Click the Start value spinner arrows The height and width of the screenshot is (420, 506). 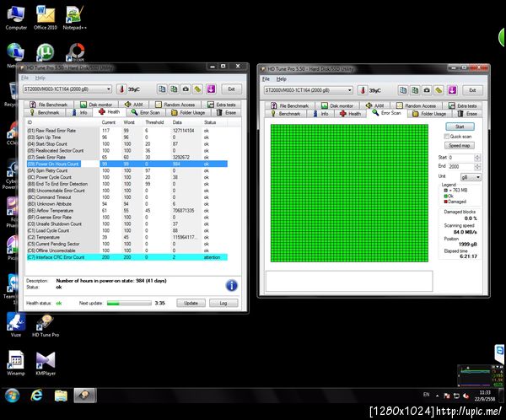477,158
